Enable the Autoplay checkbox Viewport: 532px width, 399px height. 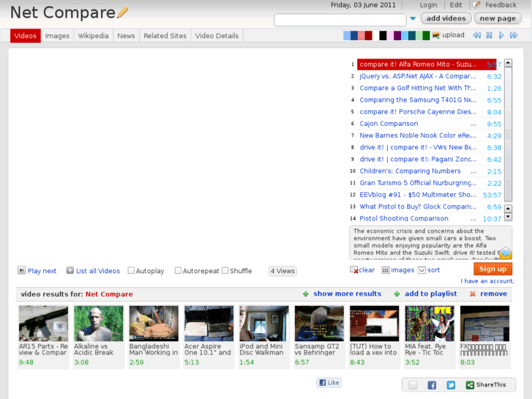131,271
